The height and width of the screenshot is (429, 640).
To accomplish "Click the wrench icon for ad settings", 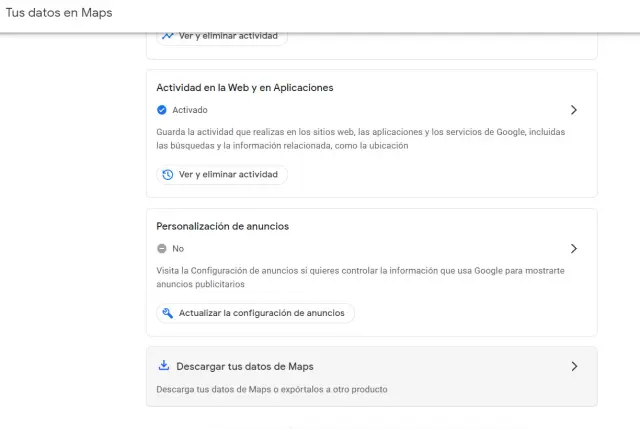I will (168, 313).
